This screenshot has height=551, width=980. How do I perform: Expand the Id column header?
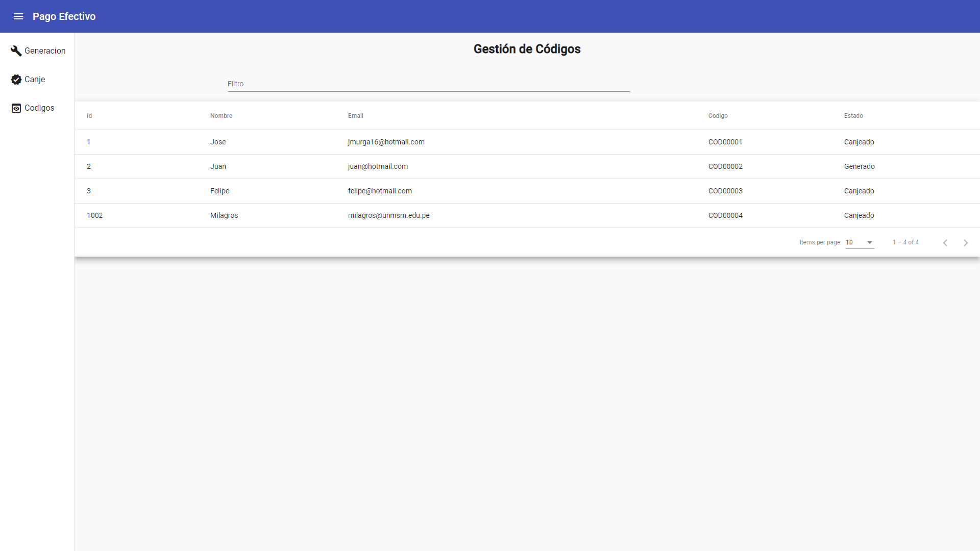89,116
